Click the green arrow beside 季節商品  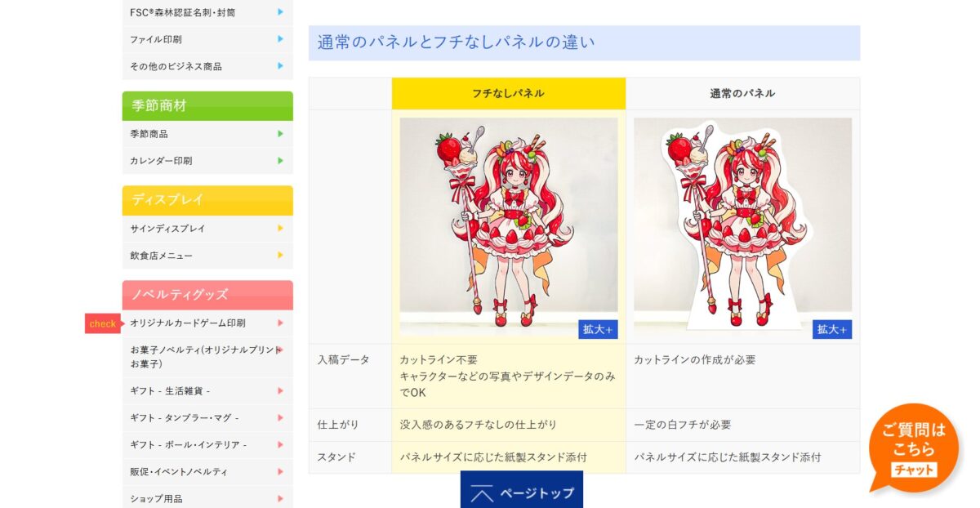(x=280, y=134)
